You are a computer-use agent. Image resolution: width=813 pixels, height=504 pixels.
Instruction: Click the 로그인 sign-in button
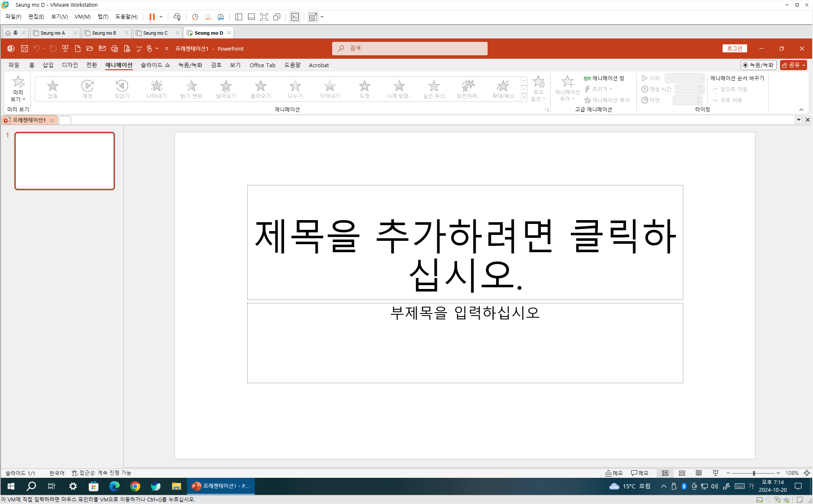pos(734,49)
